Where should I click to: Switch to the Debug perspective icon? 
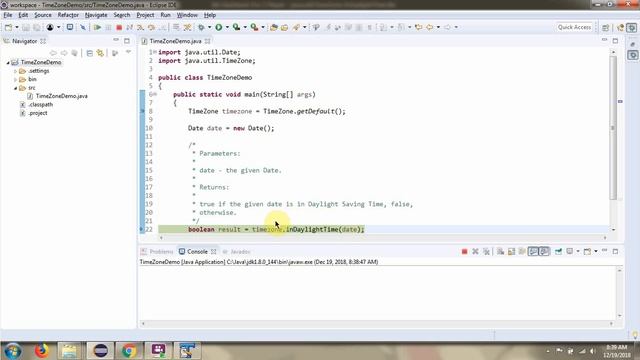tap(632, 27)
